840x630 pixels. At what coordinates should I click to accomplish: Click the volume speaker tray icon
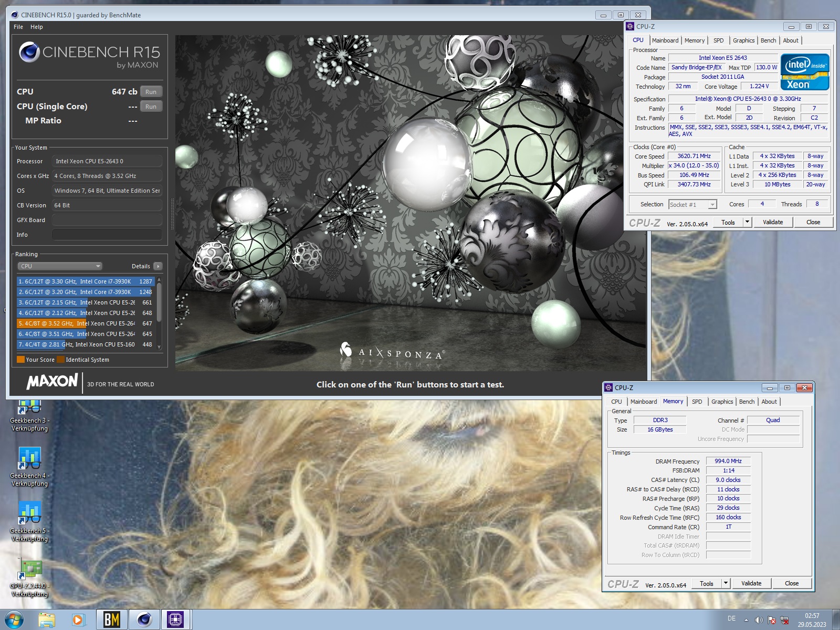pos(759,620)
